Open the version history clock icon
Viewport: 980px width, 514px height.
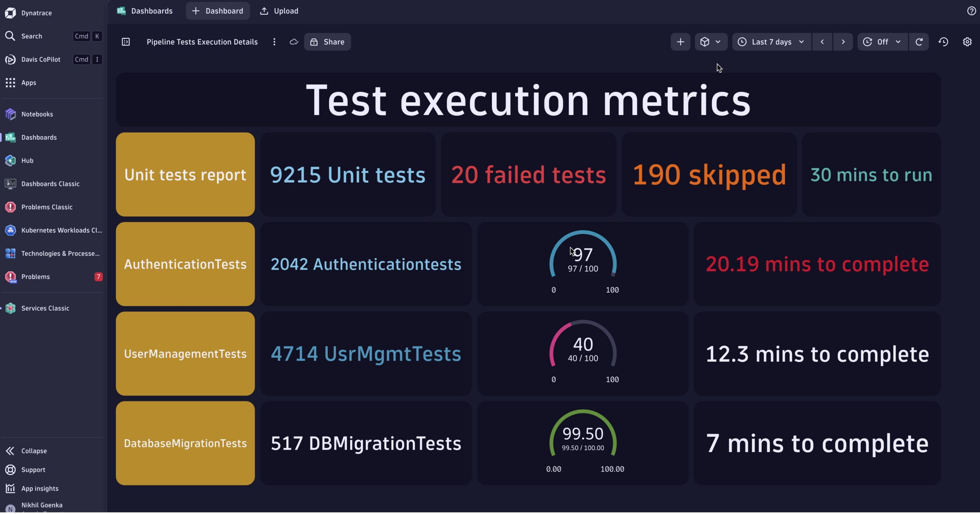point(943,42)
